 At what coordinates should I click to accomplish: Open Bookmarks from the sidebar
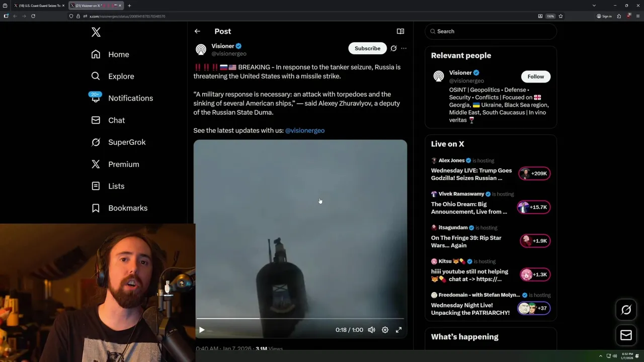(x=119, y=208)
